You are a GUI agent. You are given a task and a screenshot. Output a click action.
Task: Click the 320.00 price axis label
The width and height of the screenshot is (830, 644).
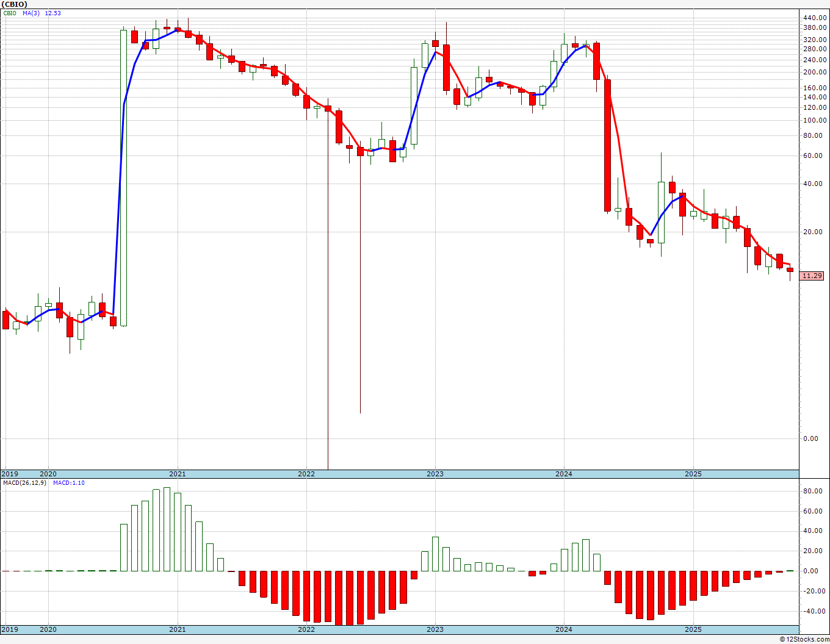tap(815, 40)
